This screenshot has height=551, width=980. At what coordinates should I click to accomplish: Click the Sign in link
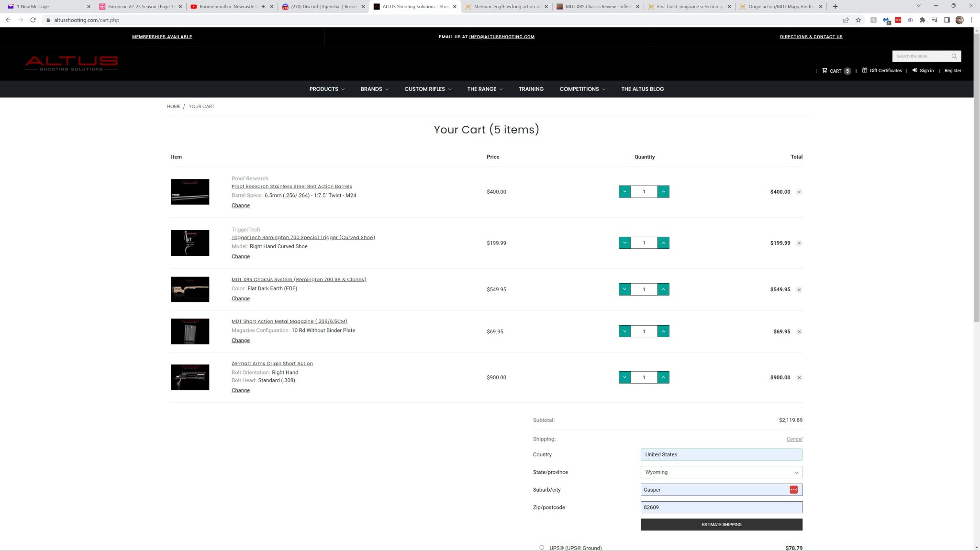tap(923, 71)
